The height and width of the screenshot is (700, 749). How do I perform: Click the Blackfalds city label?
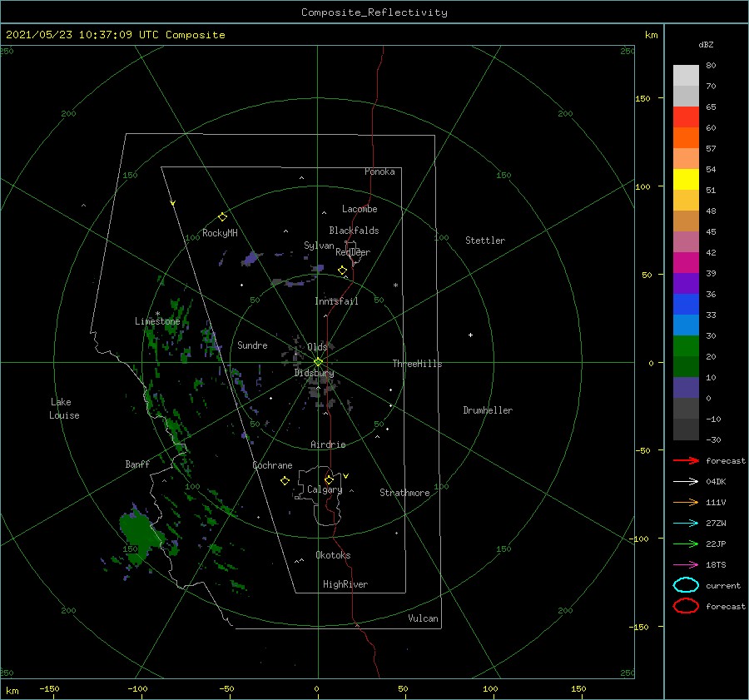pyautogui.click(x=354, y=231)
